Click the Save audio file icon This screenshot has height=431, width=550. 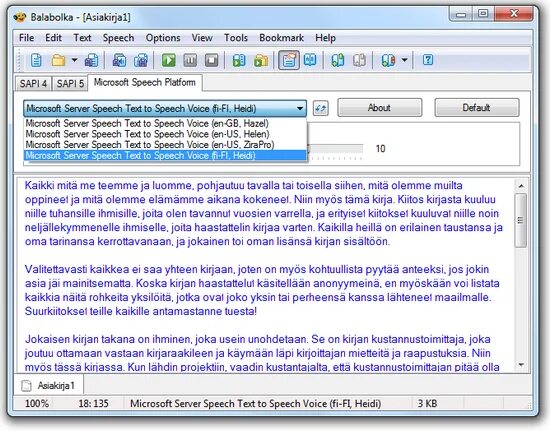tap(119, 60)
